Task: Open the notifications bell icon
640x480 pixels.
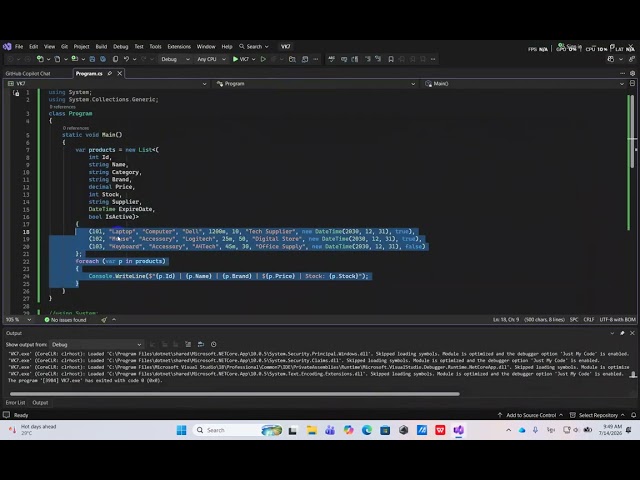Action: (633, 415)
